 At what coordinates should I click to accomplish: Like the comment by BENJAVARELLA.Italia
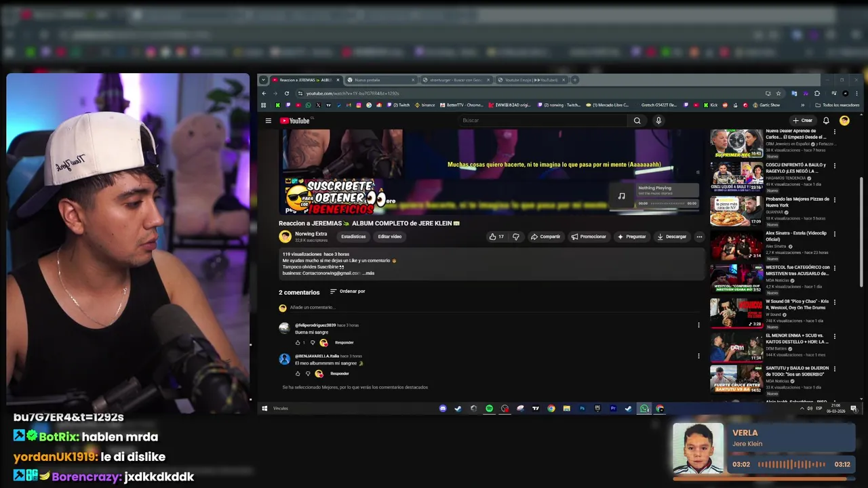[298, 373]
